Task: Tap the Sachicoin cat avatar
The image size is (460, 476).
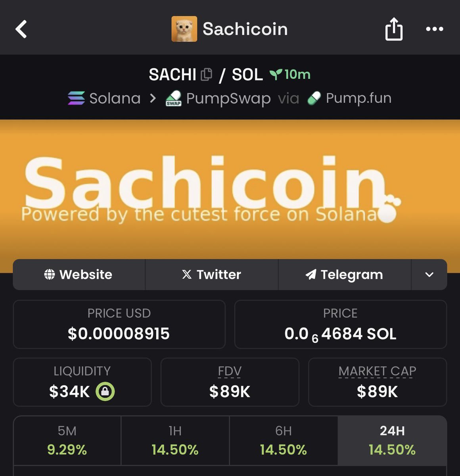Action: [184, 29]
